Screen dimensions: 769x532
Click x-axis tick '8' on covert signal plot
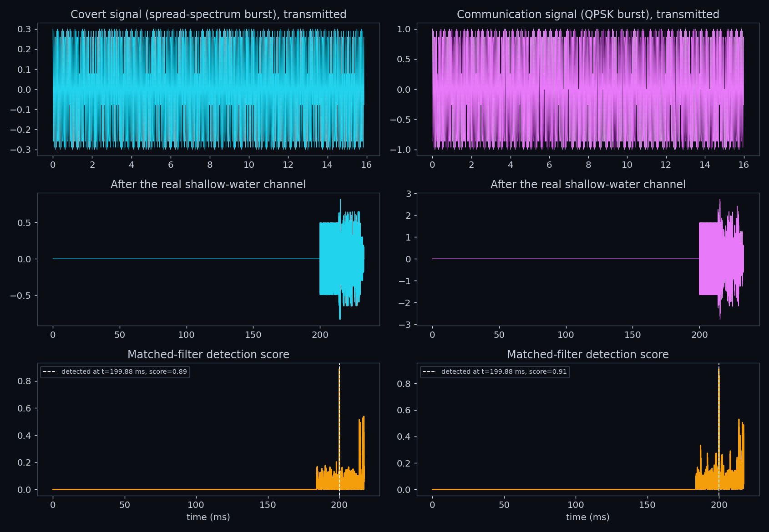210,165
